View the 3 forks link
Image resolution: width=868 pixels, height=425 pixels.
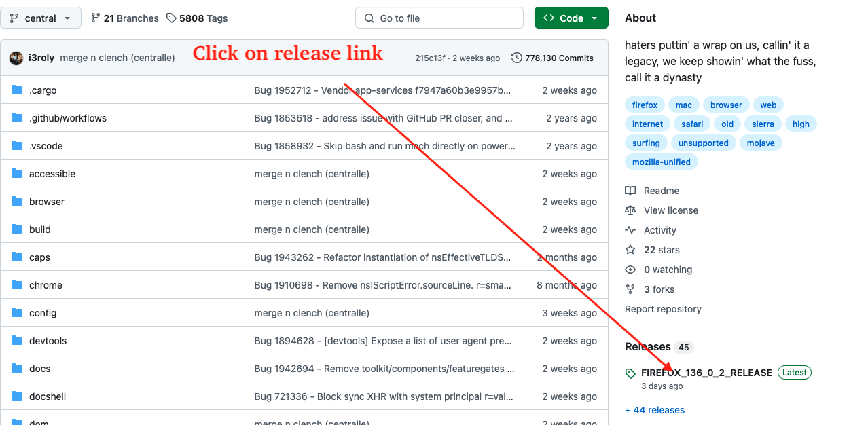point(659,289)
